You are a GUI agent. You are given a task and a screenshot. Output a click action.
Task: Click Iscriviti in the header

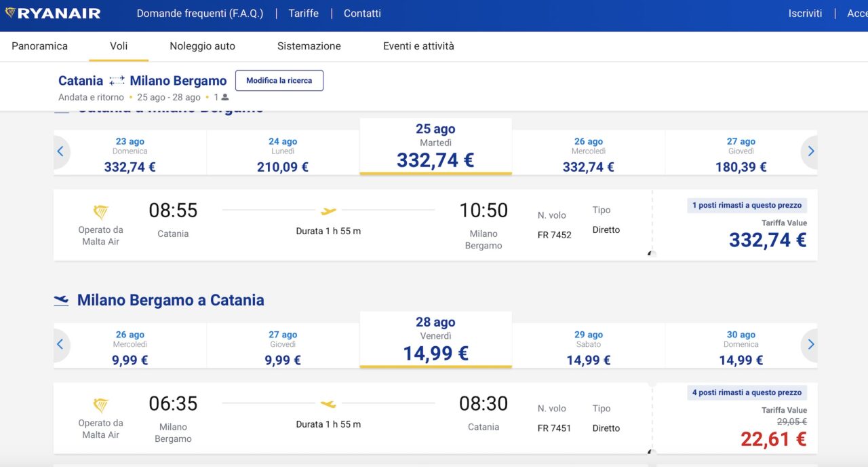pyautogui.click(x=805, y=14)
